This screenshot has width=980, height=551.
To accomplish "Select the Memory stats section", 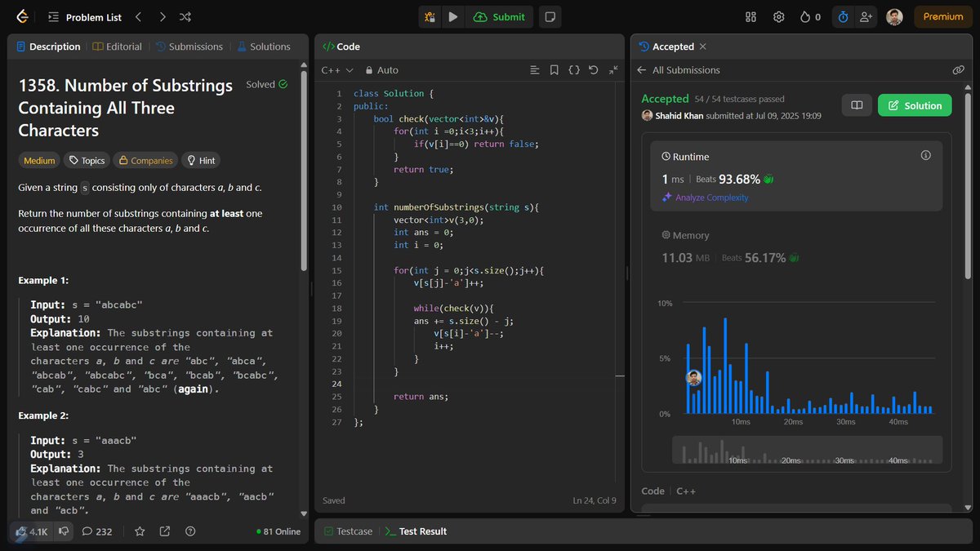I will click(x=796, y=247).
